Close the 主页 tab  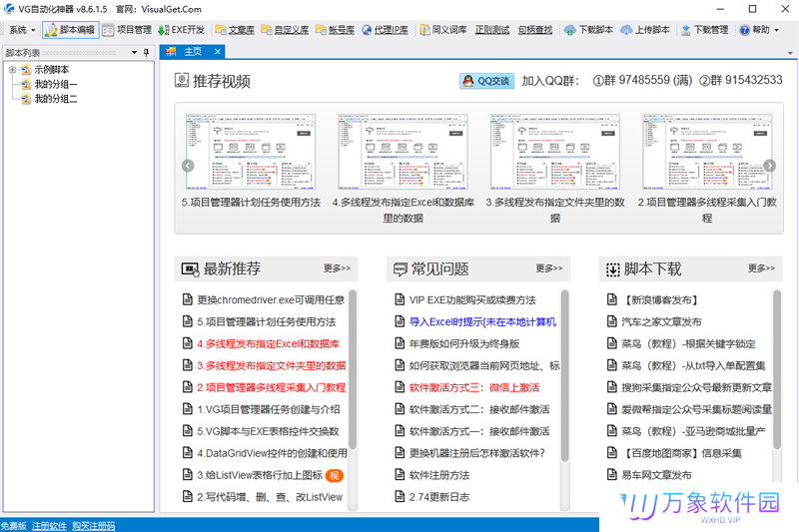pos(218,52)
